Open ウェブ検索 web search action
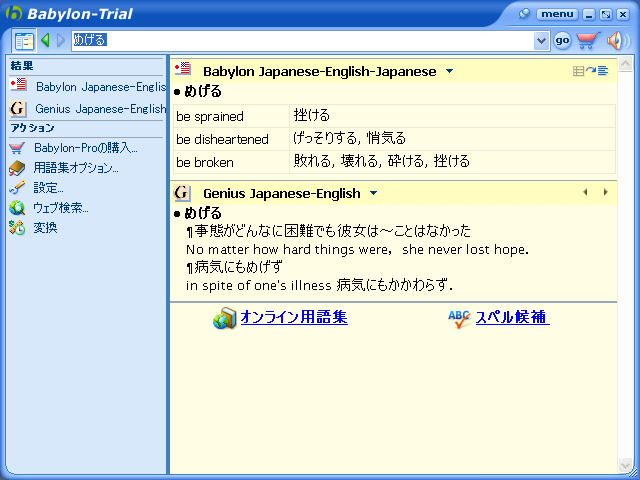The width and height of the screenshot is (640, 480). pyautogui.click(x=61, y=207)
